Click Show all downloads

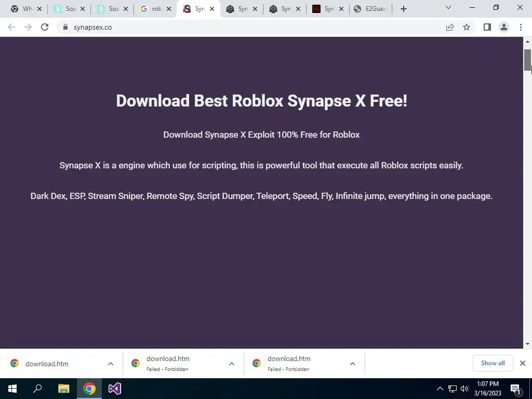point(493,363)
